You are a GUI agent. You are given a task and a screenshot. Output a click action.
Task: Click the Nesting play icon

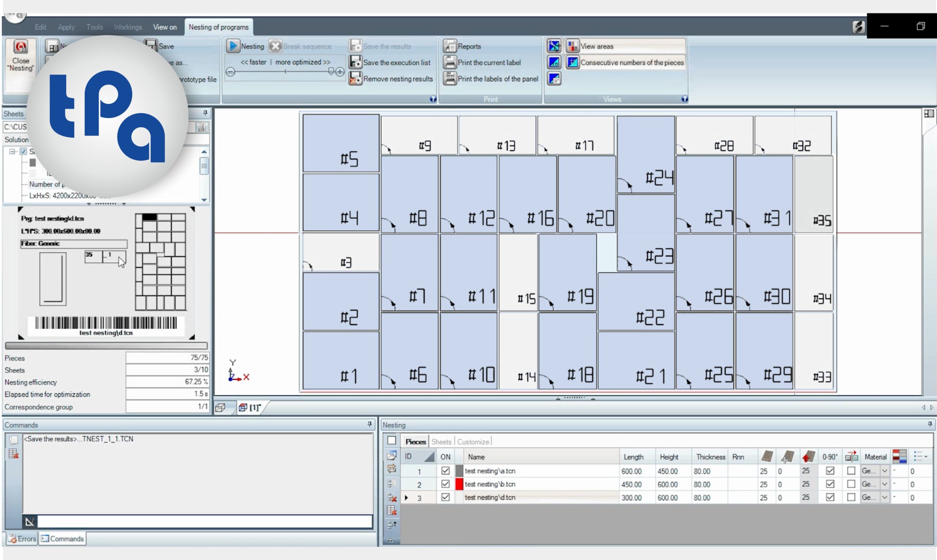point(233,46)
